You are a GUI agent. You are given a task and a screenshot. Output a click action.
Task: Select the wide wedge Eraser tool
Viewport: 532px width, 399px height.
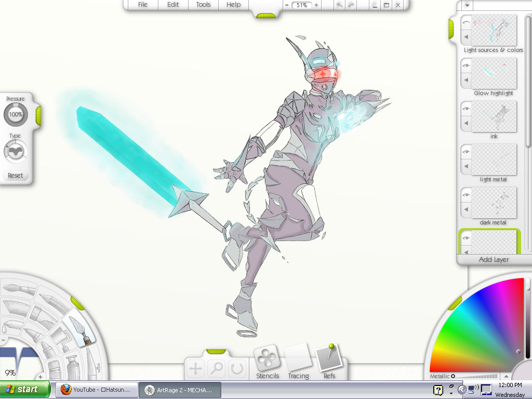(15, 308)
